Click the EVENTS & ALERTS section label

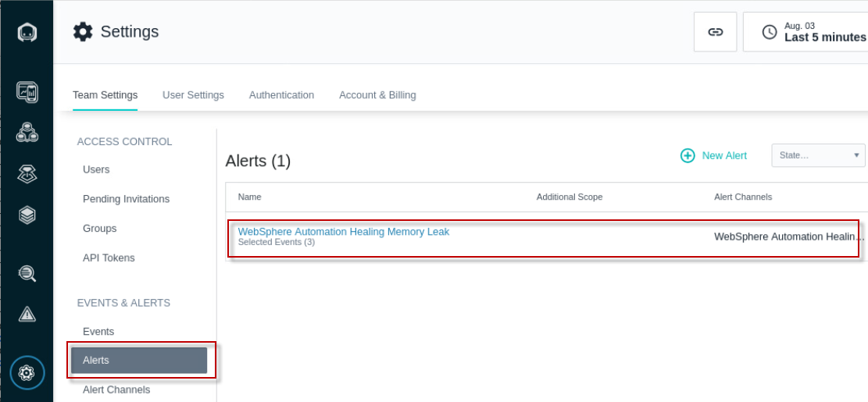(123, 303)
